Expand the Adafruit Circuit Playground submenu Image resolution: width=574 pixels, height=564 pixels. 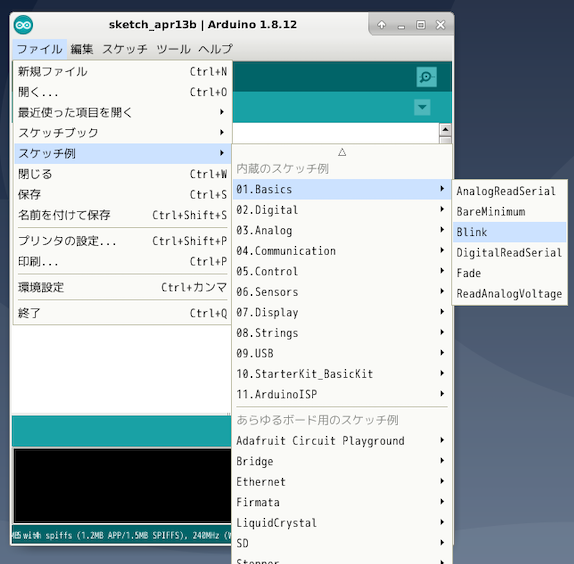click(341, 441)
